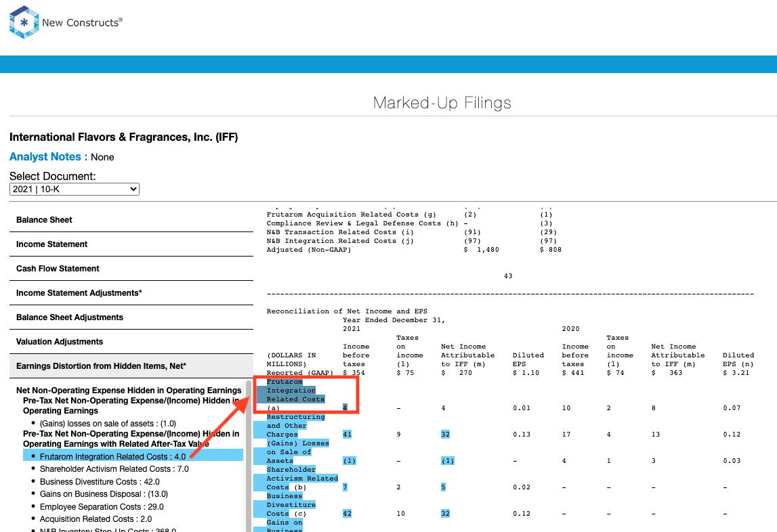
Task: Click highlighted '(Gains) Losses on Sale of Assets' label
Action: click(x=297, y=451)
